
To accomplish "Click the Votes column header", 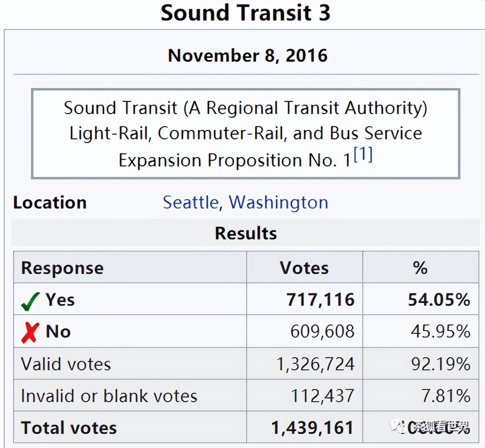I will point(304,268).
